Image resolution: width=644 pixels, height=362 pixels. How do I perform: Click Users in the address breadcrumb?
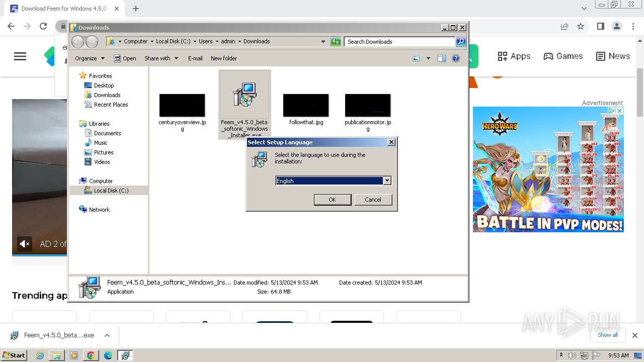pos(205,41)
